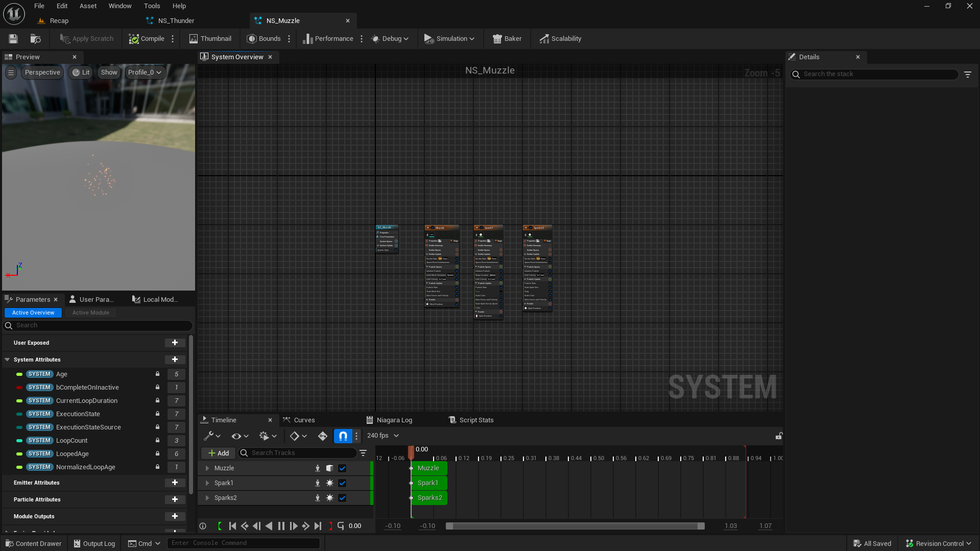Click the Save asset icon

(x=13, y=39)
